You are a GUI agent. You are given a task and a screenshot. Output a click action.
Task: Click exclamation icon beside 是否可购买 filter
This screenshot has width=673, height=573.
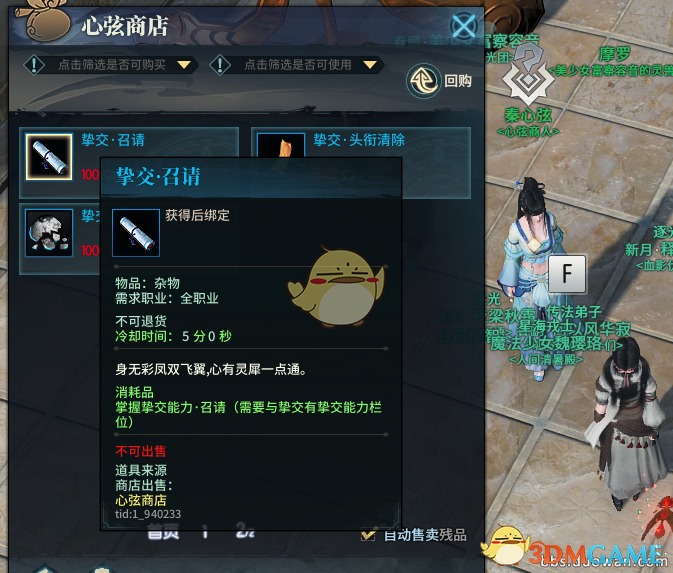(34, 65)
